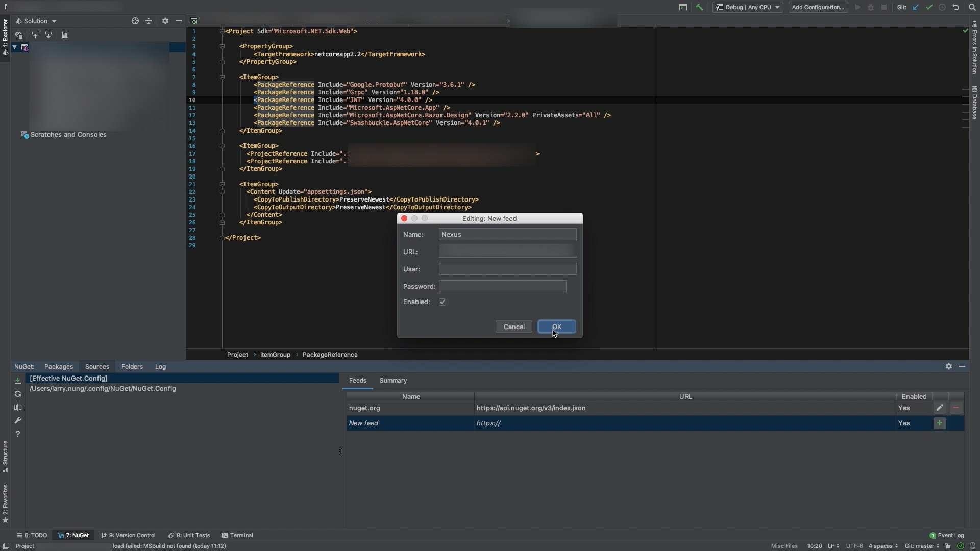Viewport: 980px width, 551px height.
Task: Open Search Everywhere magnifier icon
Action: point(972,7)
